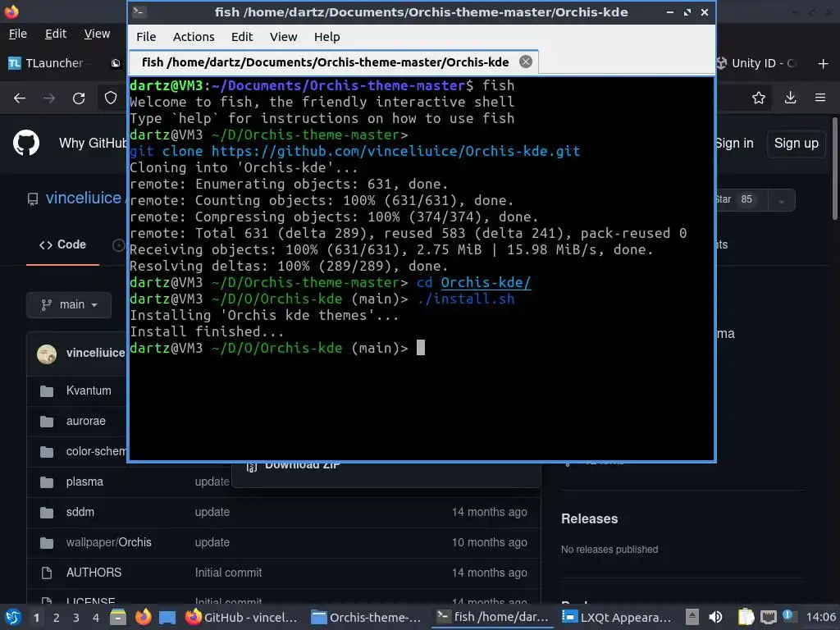Launch the file manager from taskbar quicklaunch
This screenshot has height=630, width=840.
pyautogui.click(x=118, y=617)
